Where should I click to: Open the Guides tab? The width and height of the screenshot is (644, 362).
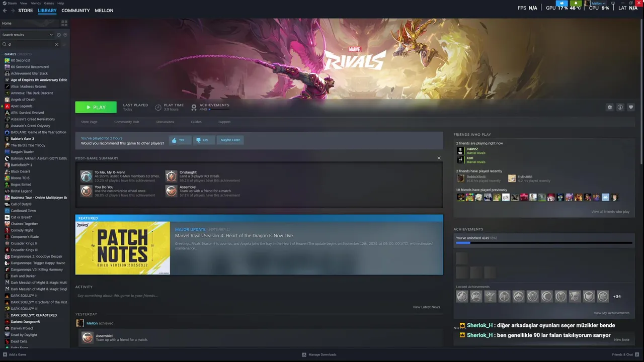tap(196, 122)
